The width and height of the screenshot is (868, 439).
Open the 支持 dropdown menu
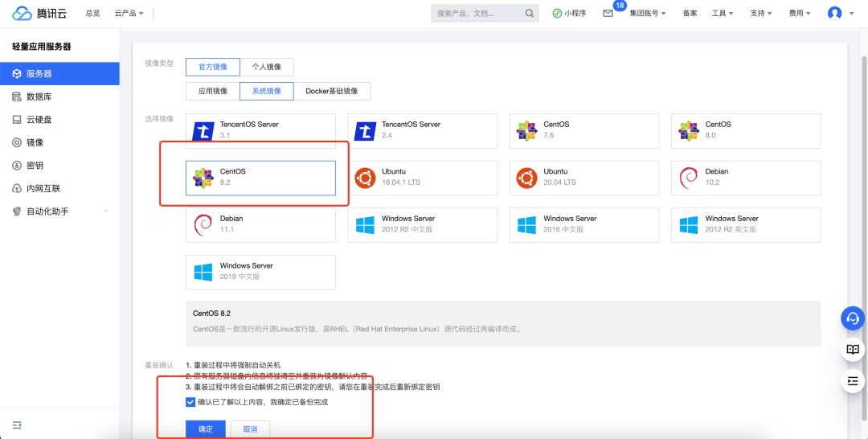[761, 14]
